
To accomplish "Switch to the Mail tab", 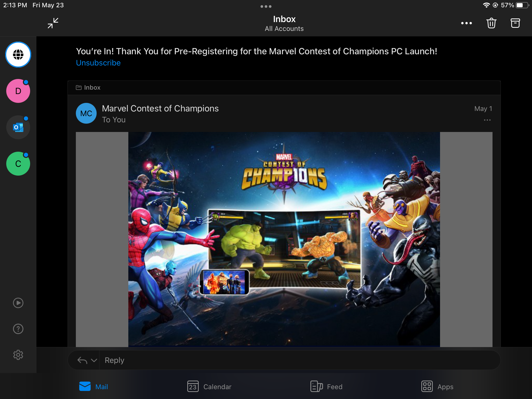I will click(94, 387).
